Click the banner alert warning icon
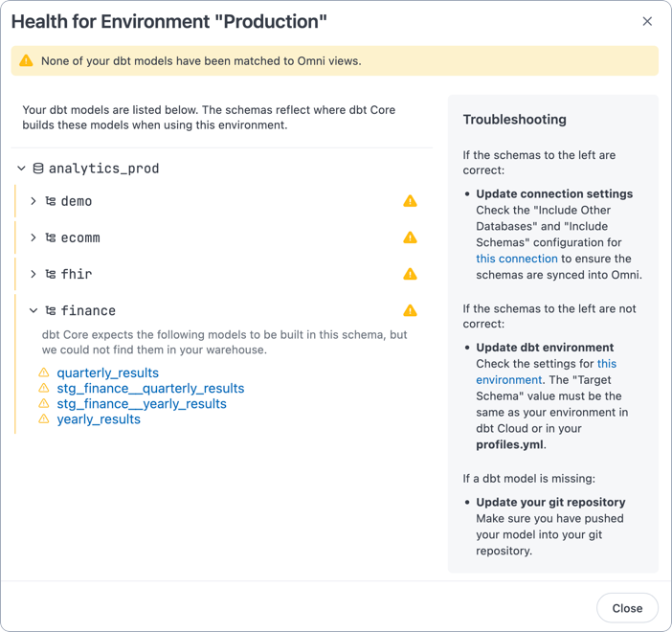 (x=26, y=61)
